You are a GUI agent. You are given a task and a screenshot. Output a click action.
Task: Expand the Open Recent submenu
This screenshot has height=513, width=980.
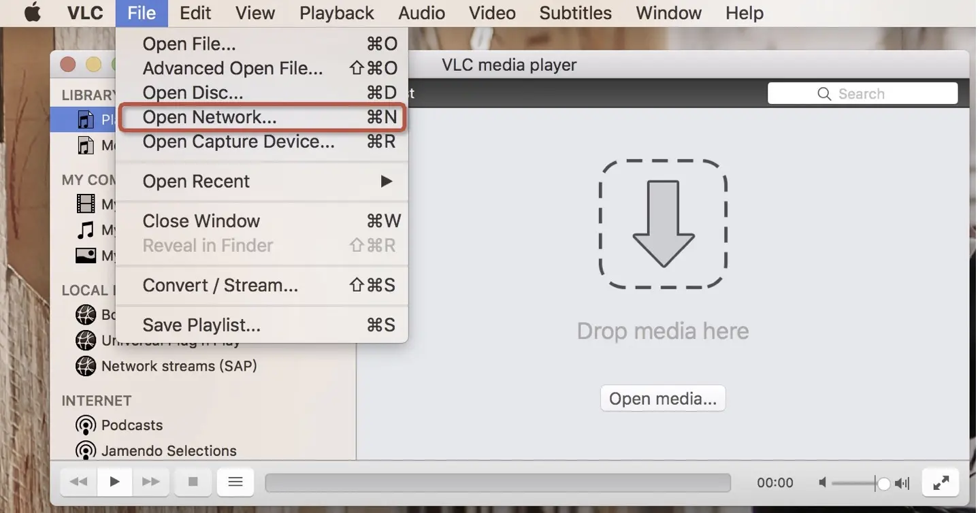point(262,182)
